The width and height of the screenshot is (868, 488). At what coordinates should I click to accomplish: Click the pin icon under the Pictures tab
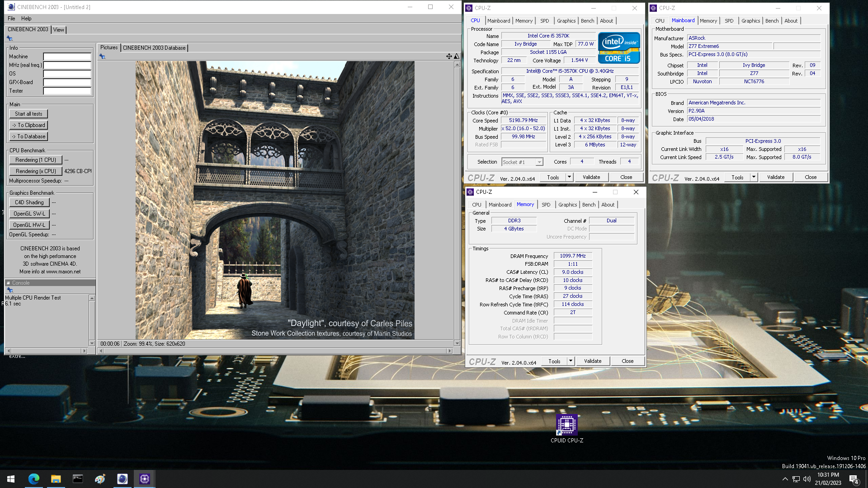point(102,56)
